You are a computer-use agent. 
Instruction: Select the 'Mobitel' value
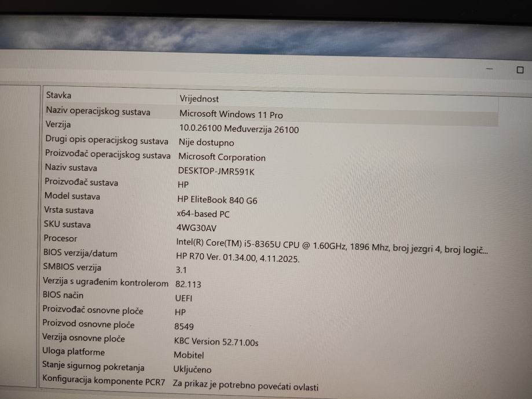[189, 355]
